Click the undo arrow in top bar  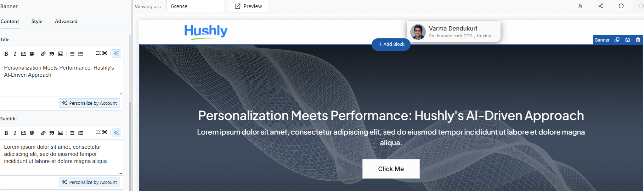click(621, 6)
